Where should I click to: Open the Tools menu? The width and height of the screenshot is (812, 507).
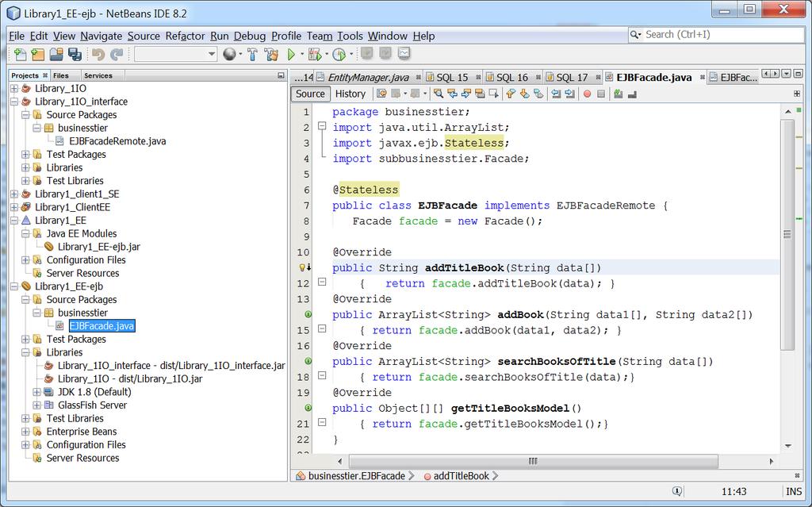(x=350, y=36)
